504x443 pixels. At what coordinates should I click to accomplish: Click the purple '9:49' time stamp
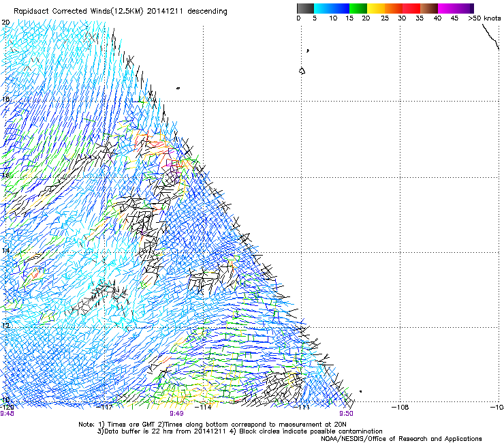(176, 414)
